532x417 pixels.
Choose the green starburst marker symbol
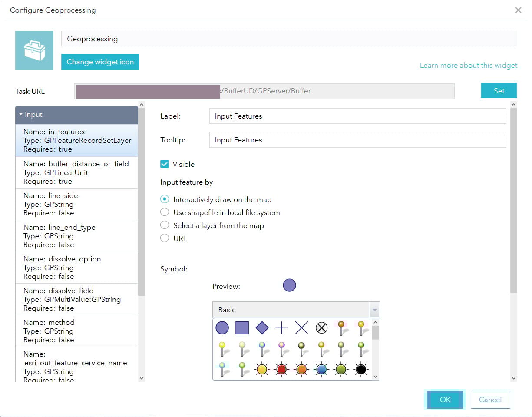(341, 369)
